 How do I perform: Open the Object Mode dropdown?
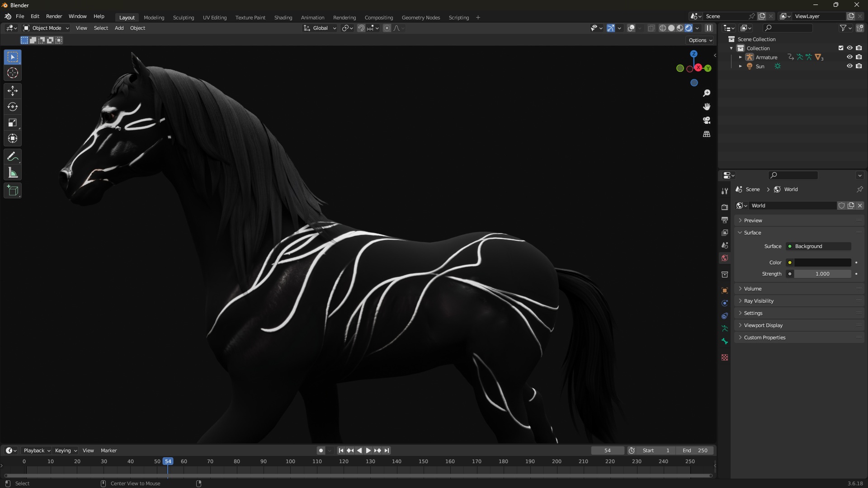point(46,28)
